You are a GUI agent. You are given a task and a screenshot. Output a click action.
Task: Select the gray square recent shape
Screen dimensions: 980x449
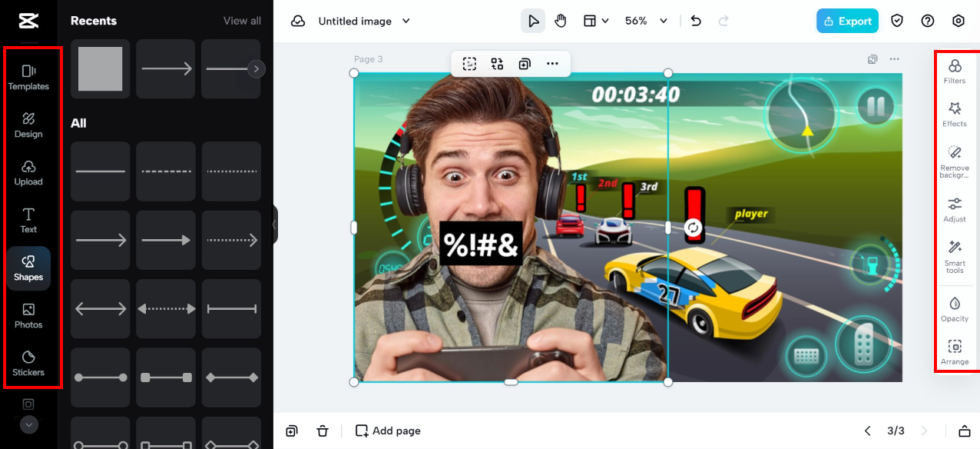[x=100, y=69]
